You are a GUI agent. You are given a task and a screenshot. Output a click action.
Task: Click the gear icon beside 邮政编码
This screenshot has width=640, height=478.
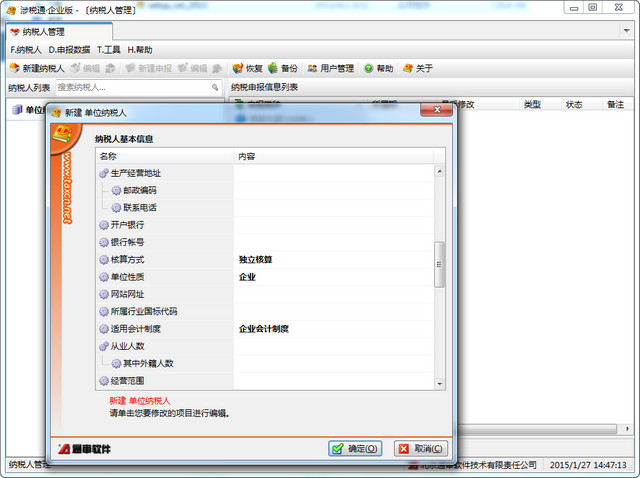click(x=116, y=191)
